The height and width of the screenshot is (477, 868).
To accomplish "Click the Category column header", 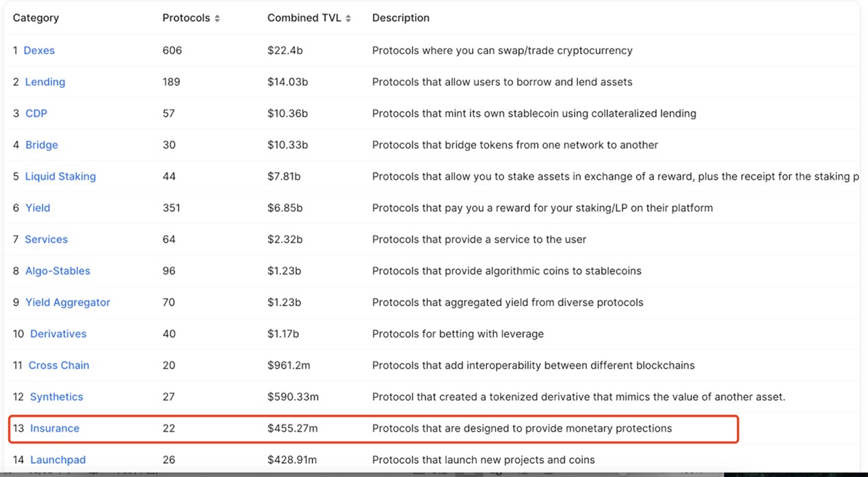I will click(36, 18).
